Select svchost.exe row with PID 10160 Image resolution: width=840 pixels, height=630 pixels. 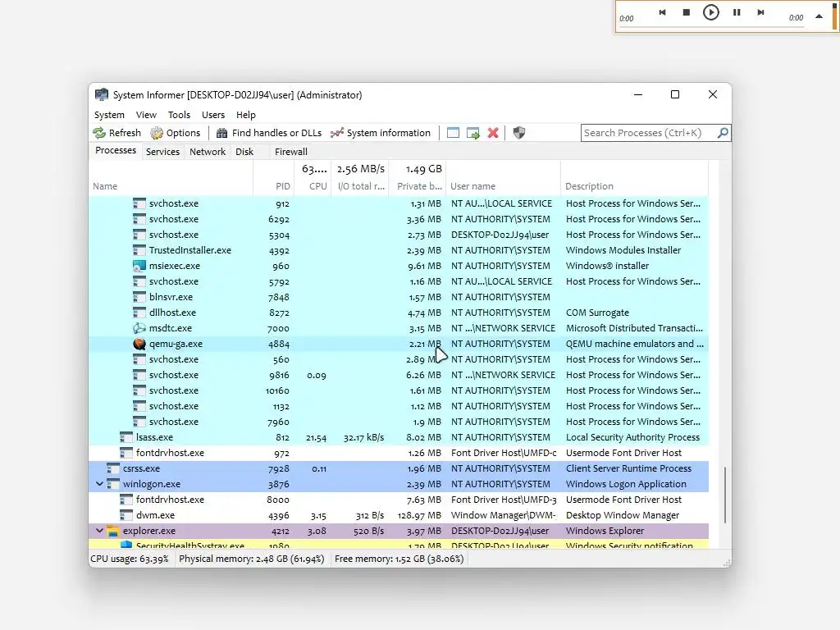tap(399, 390)
